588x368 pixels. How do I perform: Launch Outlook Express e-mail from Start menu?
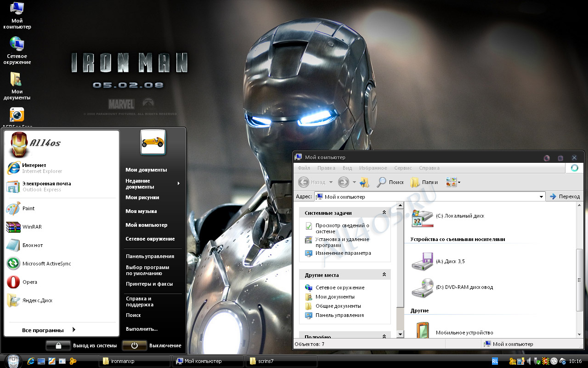coord(39,186)
